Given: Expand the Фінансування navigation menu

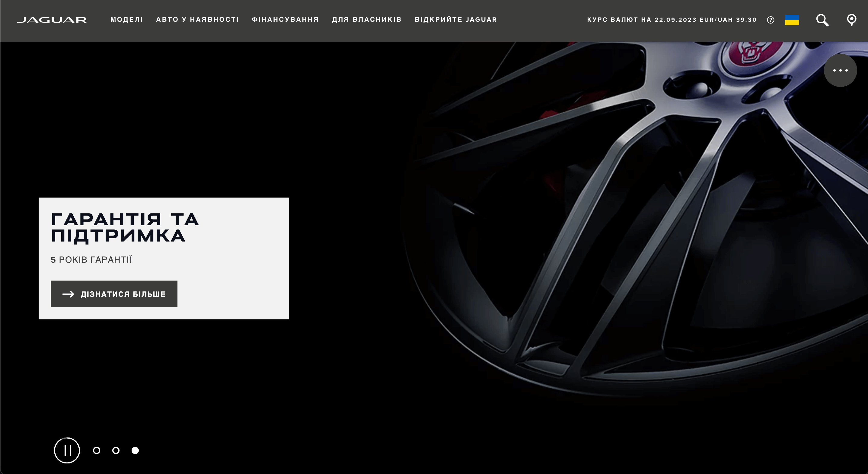Looking at the screenshot, I should 285,20.
